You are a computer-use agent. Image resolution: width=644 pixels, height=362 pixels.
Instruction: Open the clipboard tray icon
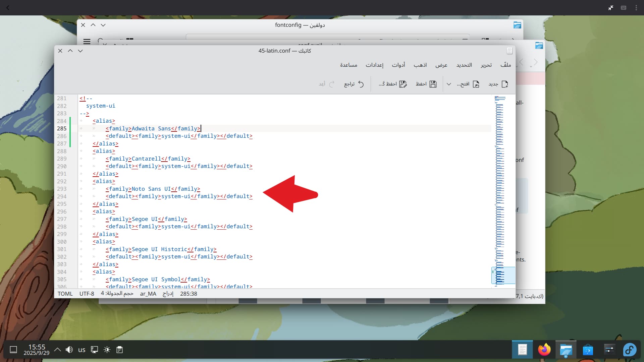(119, 350)
